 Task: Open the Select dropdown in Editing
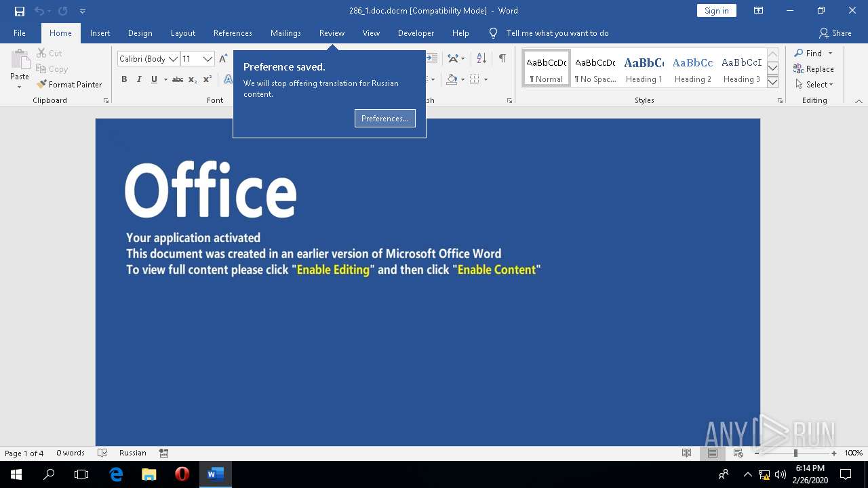[x=813, y=85]
